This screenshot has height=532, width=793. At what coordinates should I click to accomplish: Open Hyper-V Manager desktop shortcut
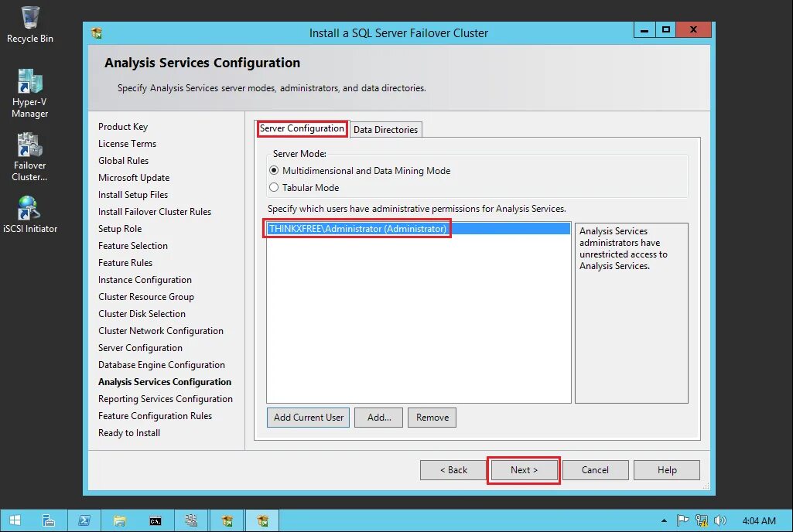(30, 94)
